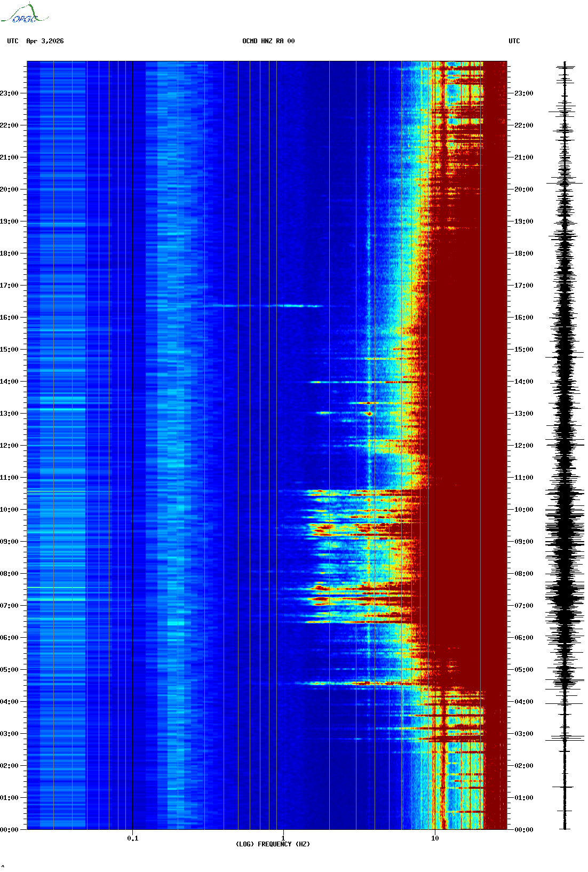Click the 21:00 label on the right time axis

pyautogui.click(x=523, y=157)
